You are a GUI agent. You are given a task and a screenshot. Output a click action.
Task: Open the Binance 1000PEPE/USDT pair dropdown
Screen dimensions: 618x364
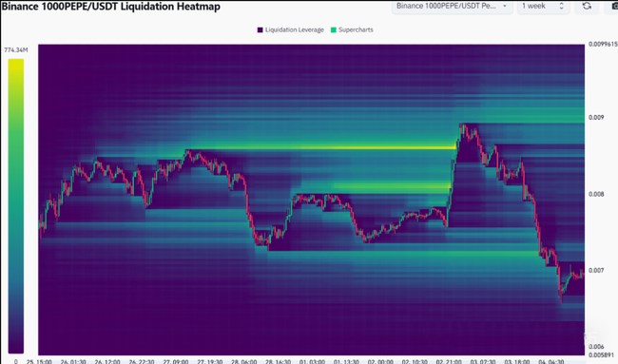click(452, 7)
